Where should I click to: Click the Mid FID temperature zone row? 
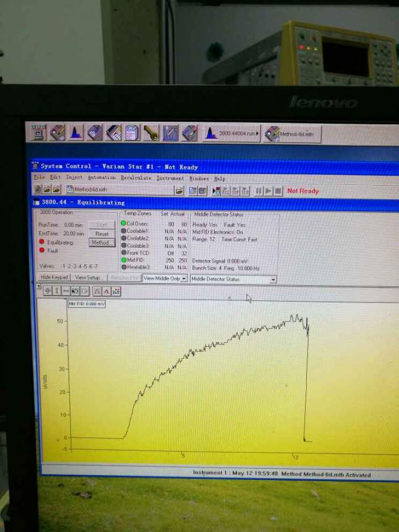tap(154, 260)
